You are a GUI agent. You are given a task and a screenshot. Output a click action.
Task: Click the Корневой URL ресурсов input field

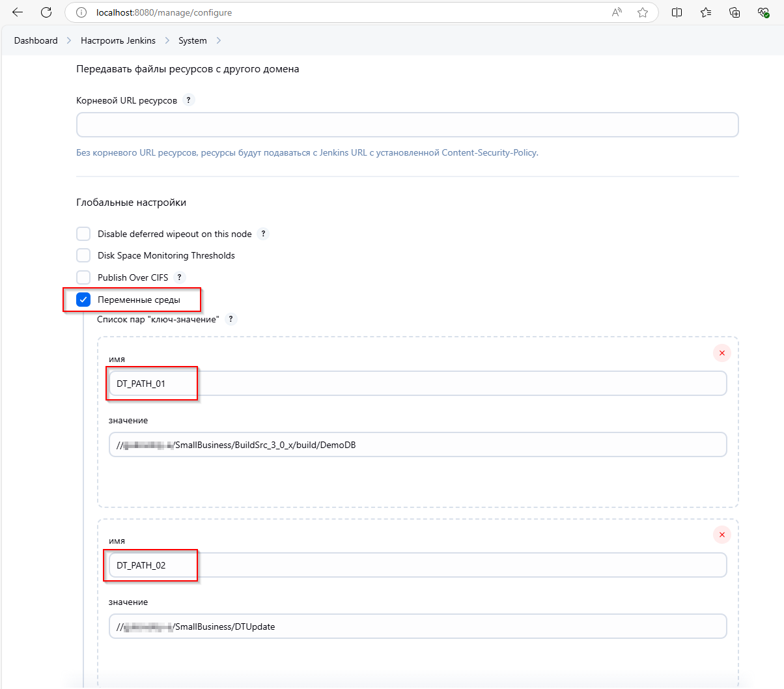(x=407, y=125)
